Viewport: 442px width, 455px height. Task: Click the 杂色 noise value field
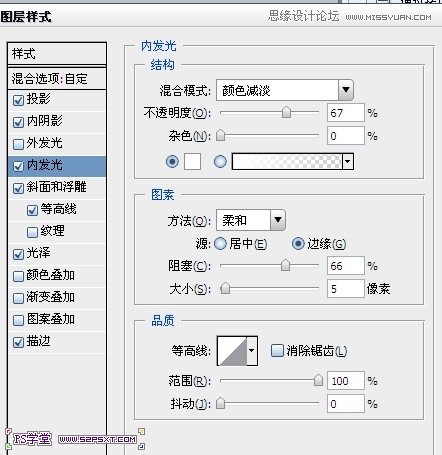tap(346, 135)
